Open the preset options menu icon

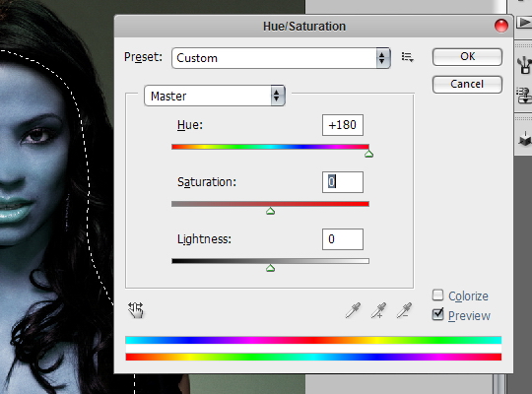pos(407,57)
